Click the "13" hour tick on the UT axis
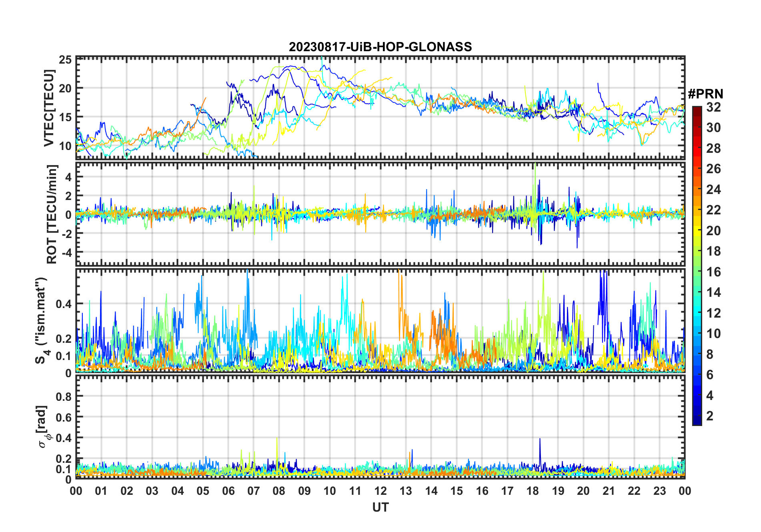Viewport: 761px width, 532px height. [x=406, y=491]
